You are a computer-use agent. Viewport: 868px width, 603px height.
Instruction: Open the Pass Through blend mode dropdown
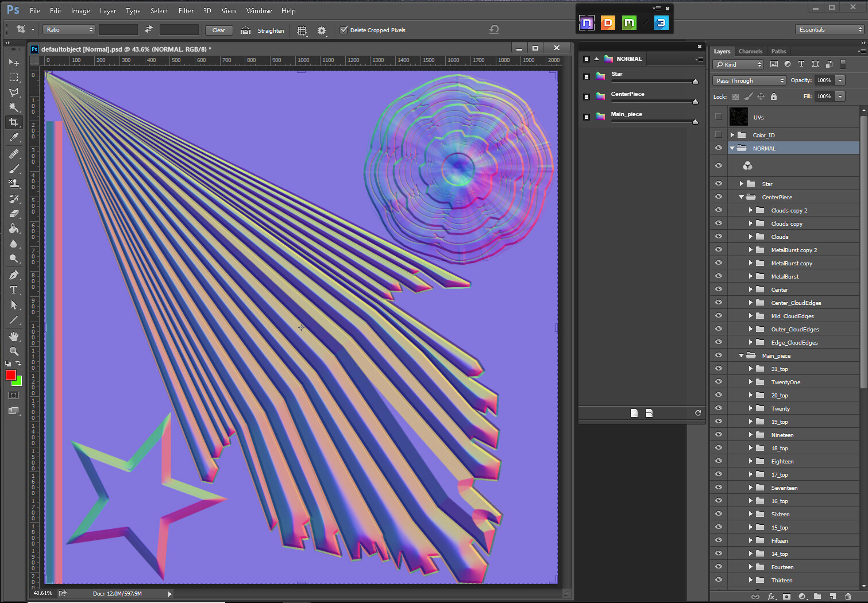pyautogui.click(x=749, y=80)
